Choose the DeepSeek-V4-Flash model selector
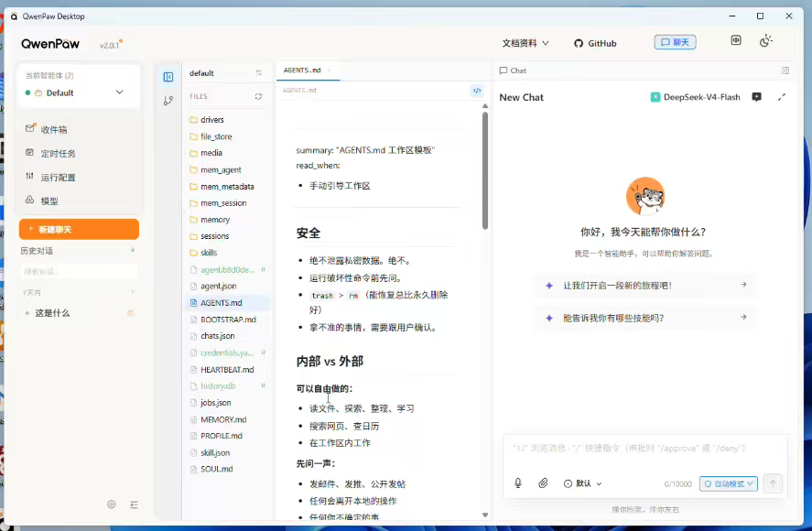This screenshot has height=531, width=812. (695, 97)
